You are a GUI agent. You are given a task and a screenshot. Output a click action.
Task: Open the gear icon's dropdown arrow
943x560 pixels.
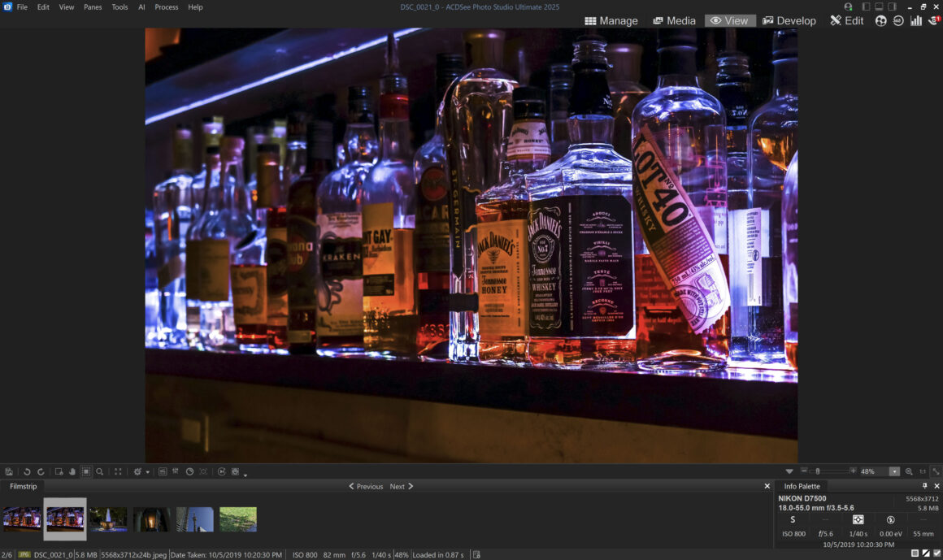(x=147, y=473)
